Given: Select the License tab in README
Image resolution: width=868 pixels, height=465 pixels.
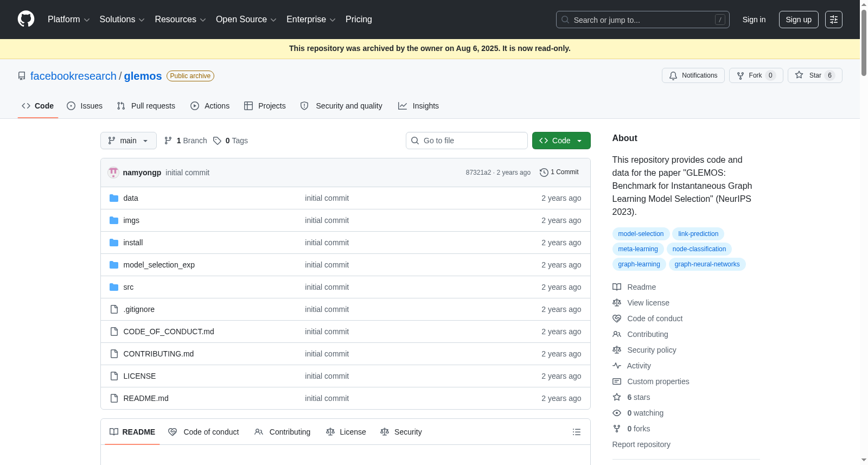Looking at the screenshot, I should click(x=346, y=432).
